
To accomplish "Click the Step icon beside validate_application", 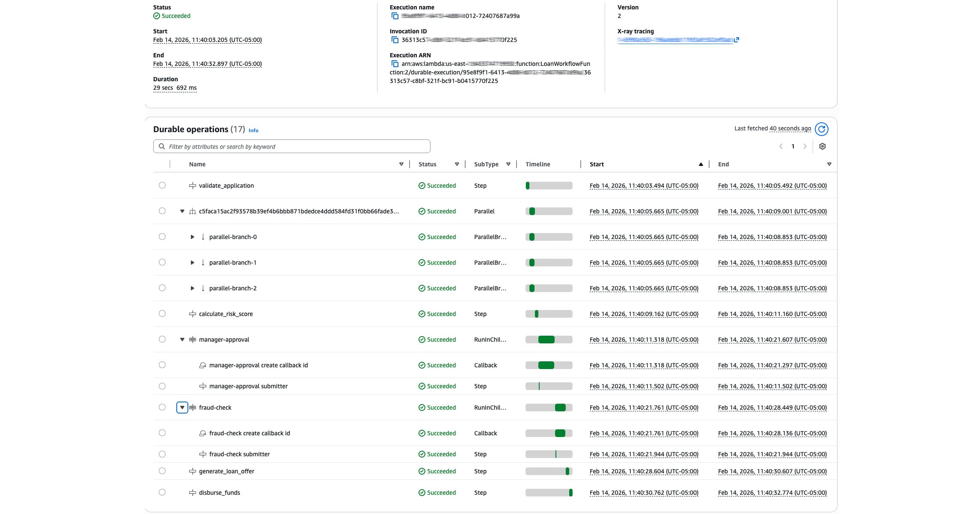I will [x=192, y=185].
